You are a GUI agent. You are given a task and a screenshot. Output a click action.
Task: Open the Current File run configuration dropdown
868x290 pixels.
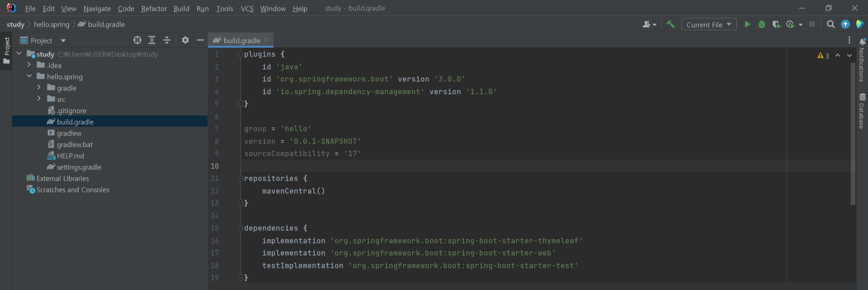[x=709, y=24]
